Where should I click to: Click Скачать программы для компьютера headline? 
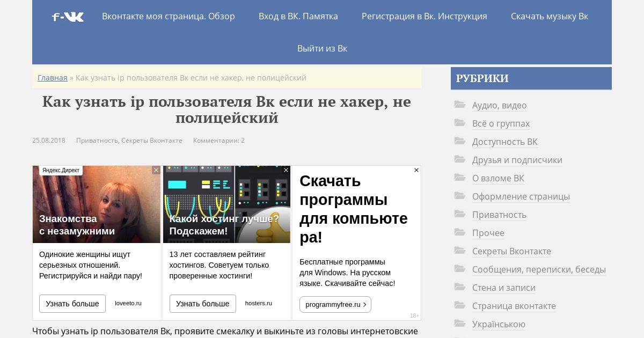tap(354, 209)
